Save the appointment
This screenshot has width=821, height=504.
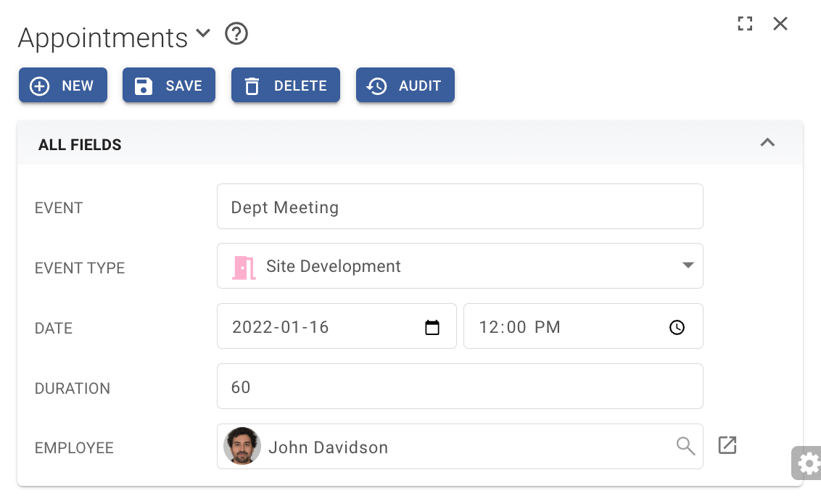[x=169, y=86]
